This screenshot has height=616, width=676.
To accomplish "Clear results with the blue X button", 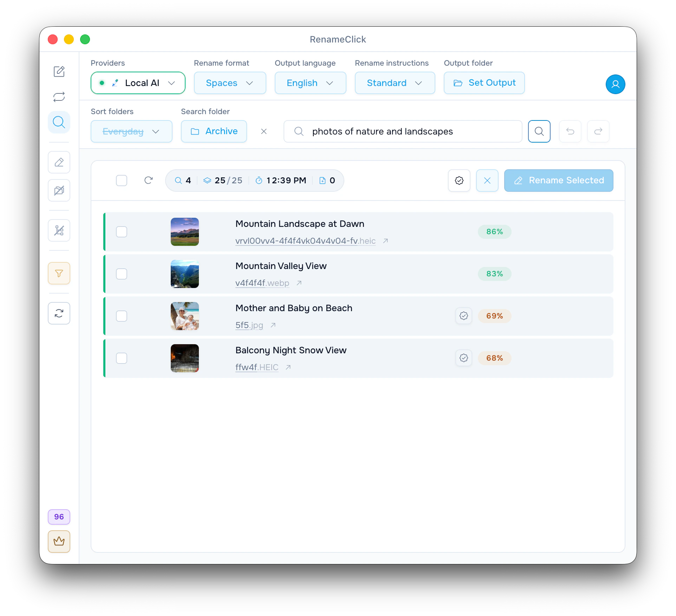I will (487, 181).
